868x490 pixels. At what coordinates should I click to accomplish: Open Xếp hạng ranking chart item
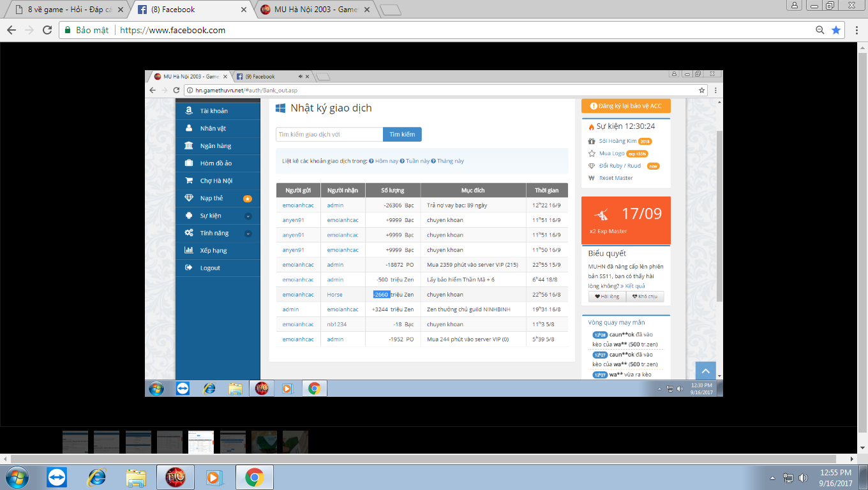pyautogui.click(x=213, y=251)
